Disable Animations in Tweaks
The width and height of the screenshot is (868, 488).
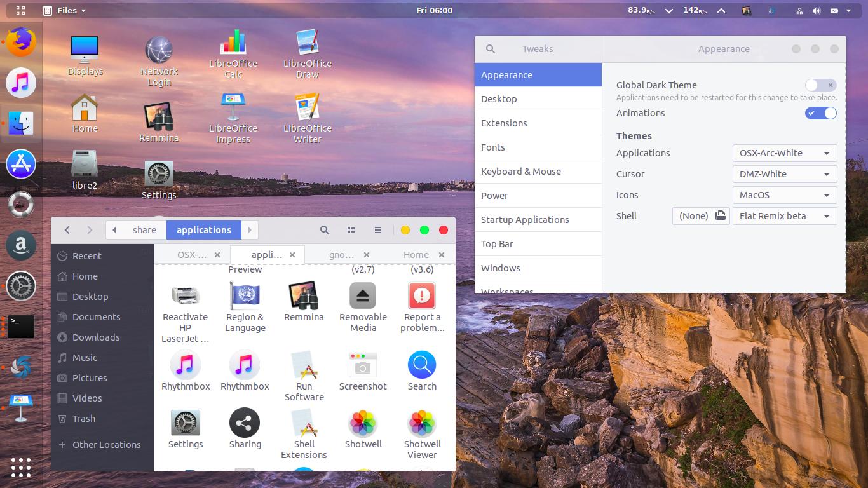pos(821,113)
